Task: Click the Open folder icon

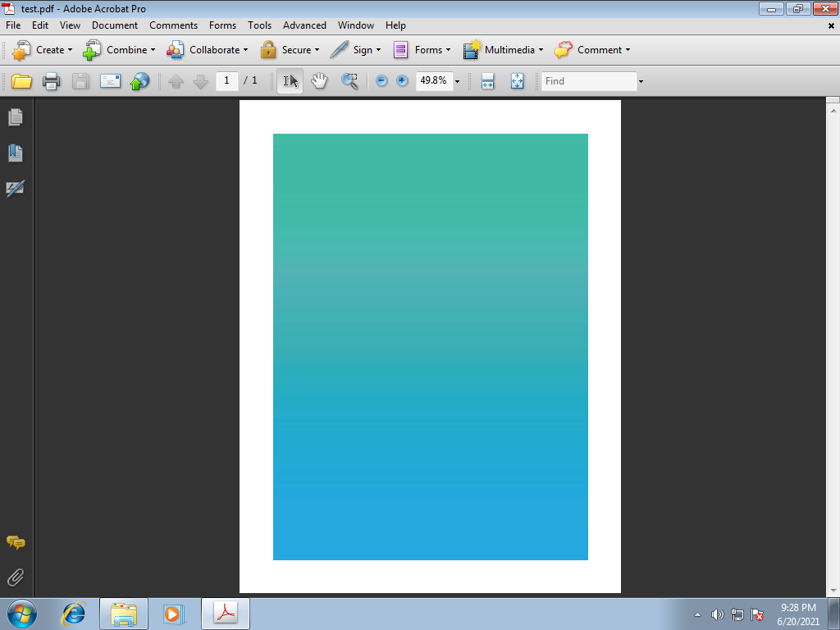Action: tap(21, 81)
